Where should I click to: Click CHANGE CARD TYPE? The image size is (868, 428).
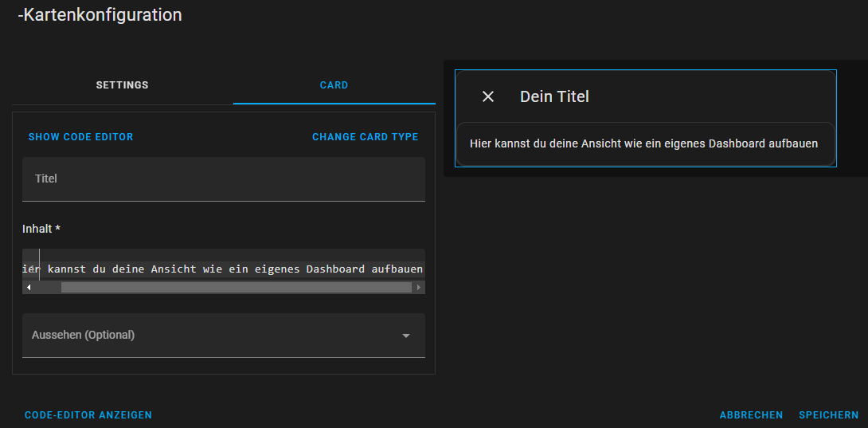tap(366, 137)
